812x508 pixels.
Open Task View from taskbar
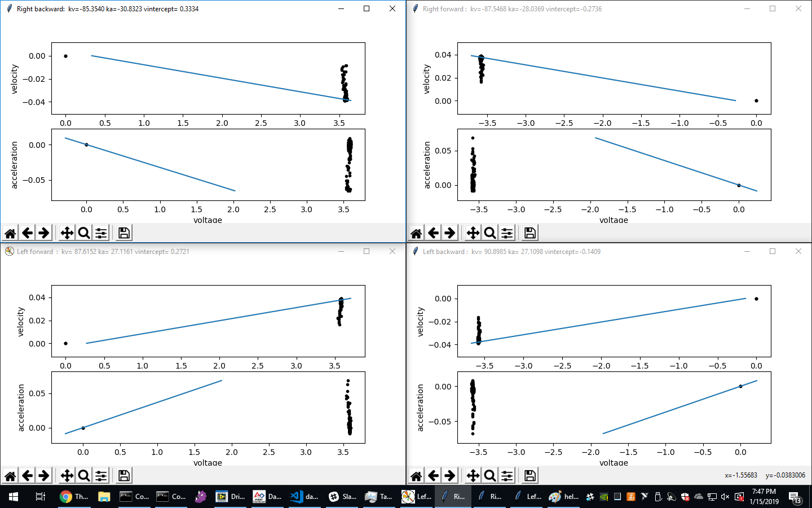[x=41, y=497]
